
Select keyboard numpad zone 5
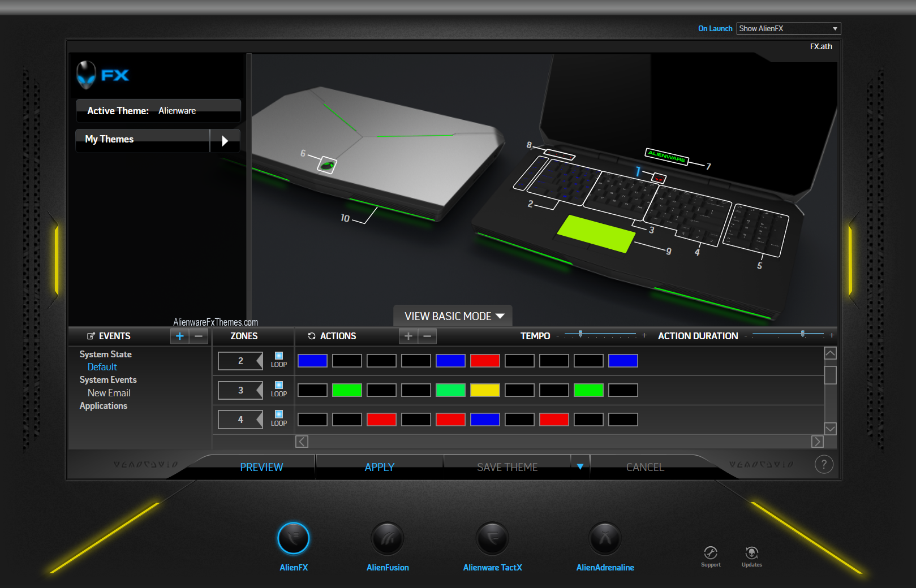click(x=755, y=230)
